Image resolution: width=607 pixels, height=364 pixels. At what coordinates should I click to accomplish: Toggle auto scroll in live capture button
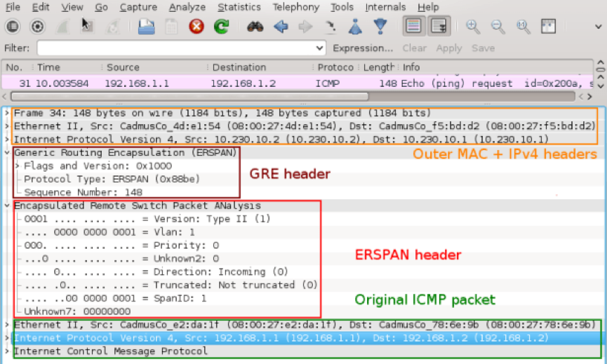[439, 27]
